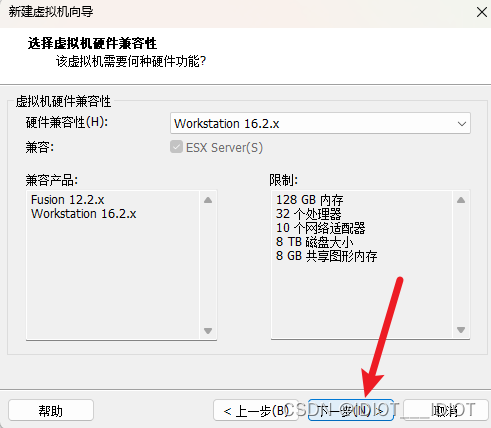This screenshot has width=491, height=428.
Task: Toggle the ESX Server(S) checkbox
Action: point(176,147)
